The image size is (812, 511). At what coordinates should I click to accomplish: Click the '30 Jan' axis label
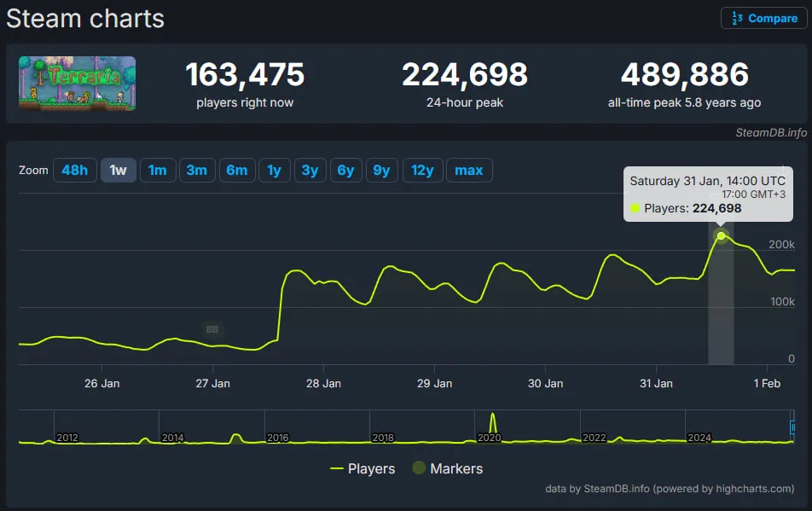coord(545,384)
